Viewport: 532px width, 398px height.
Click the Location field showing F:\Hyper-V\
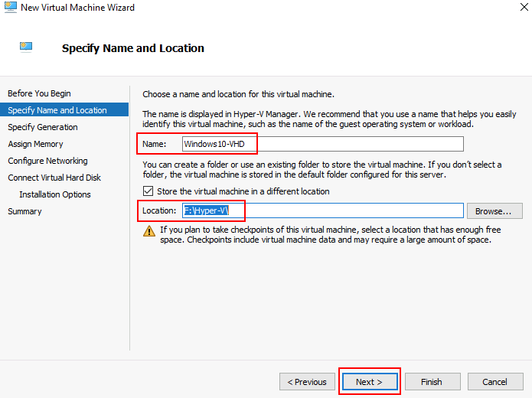coord(322,210)
